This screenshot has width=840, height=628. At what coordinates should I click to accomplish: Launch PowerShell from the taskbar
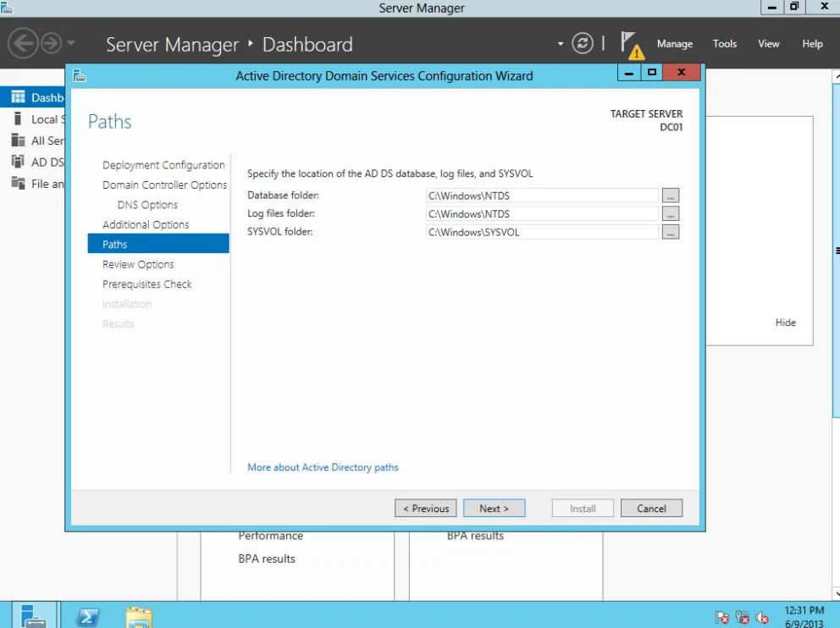click(88, 617)
